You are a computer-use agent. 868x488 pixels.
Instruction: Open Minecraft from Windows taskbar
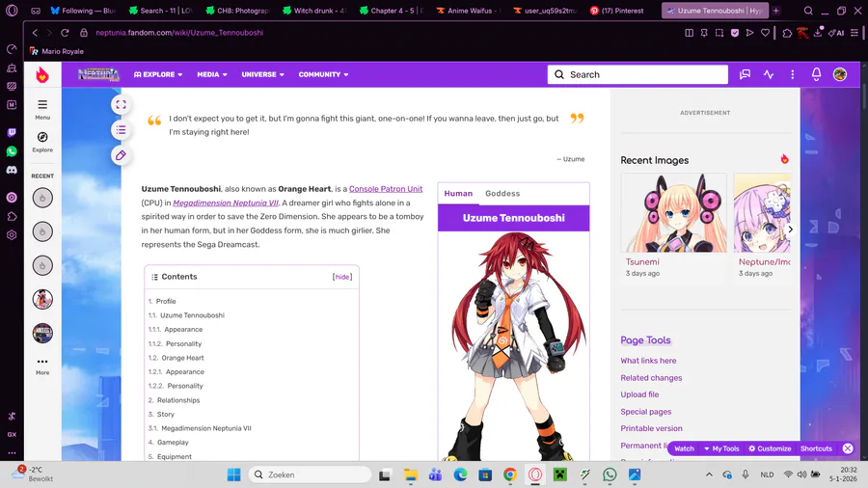560,474
